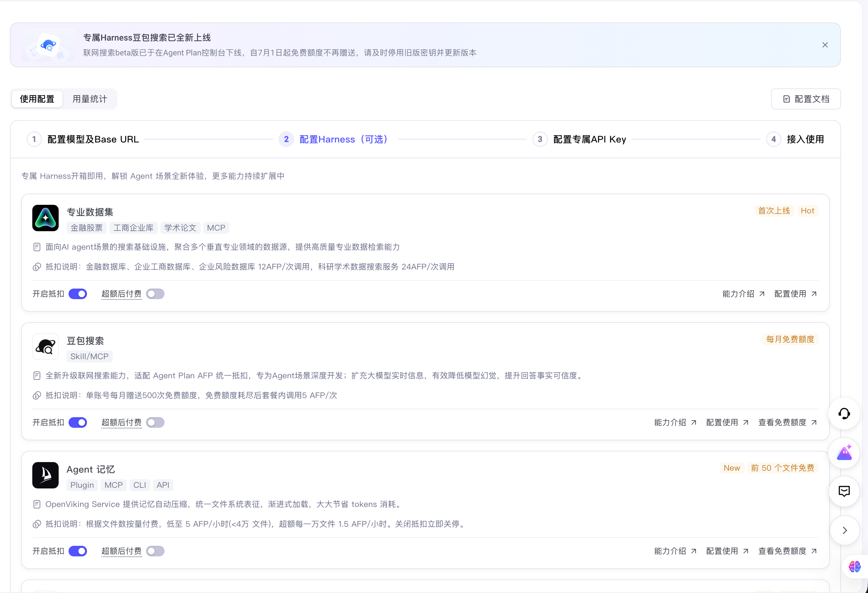The height and width of the screenshot is (593, 868).
Task: Click the Agent 记忆 description document icon
Action: [37, 504]
